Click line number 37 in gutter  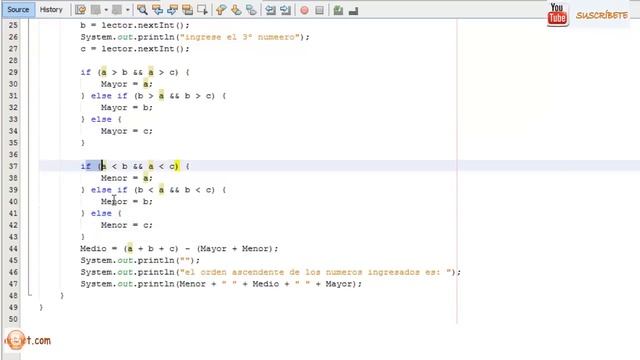coord(13,166)
